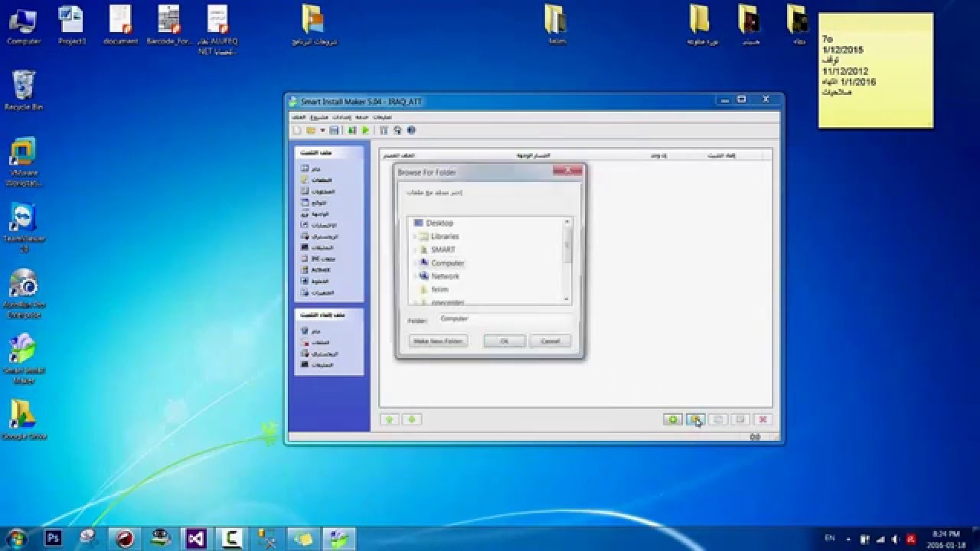Click the Make New Folder button
Image resolution: width=980 pixels, height=551 pixels.
[x=438, y=341]
